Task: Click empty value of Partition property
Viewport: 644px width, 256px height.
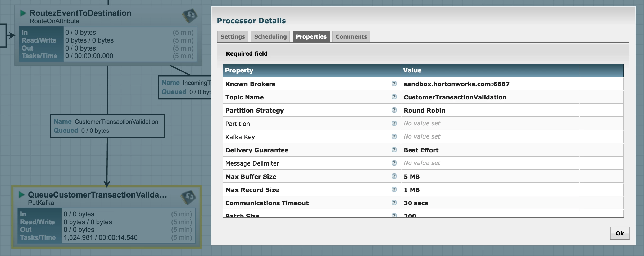Action: pyautogui.click(x=422, y=123)
